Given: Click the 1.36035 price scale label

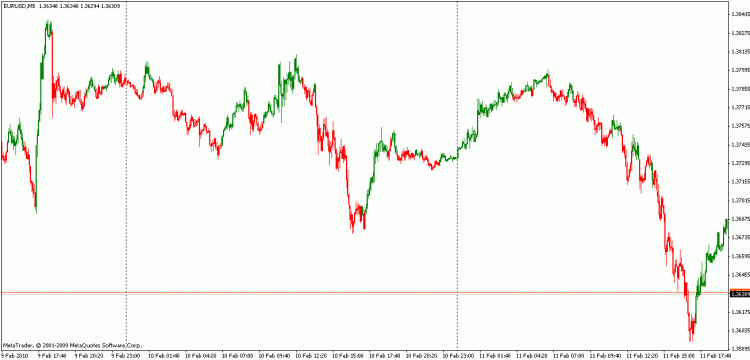Looking at the screenshot, I should (740, 330).
